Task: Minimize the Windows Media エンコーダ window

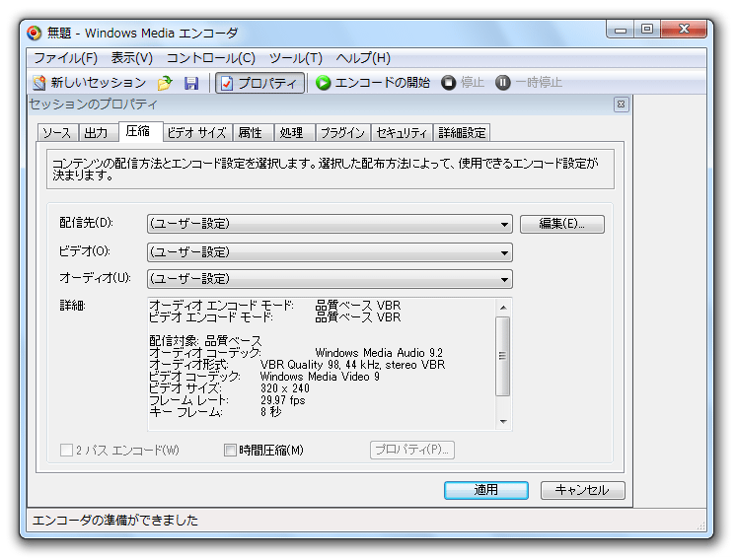Action: pyautogui.click(x=621, y=29)
